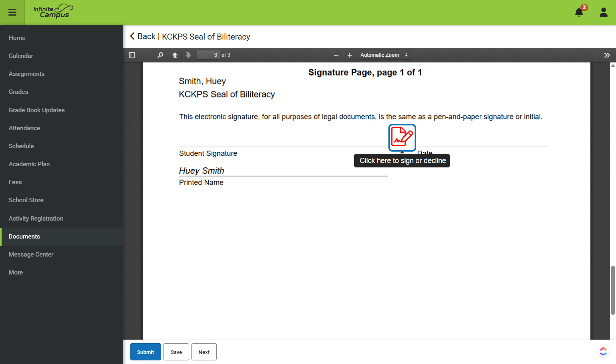Click the printed name 'Huey Smith'
The height and width of the screenshot is (364, 616).
point(201,171)
